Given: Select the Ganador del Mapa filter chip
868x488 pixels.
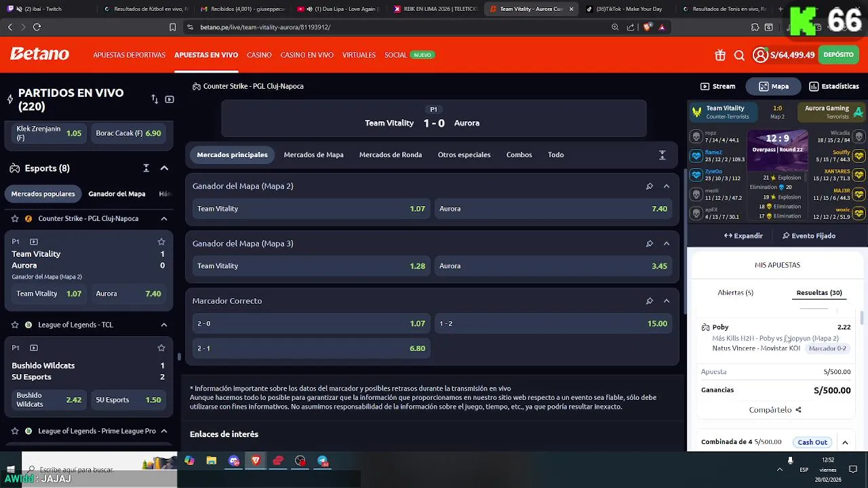Looking at the screenshot, I should [117, 194].
